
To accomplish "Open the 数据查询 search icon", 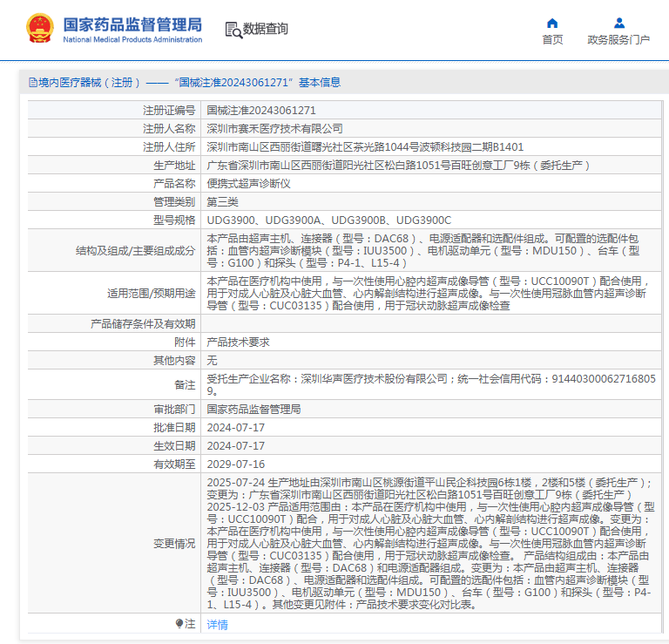I will tap(233, 30).
